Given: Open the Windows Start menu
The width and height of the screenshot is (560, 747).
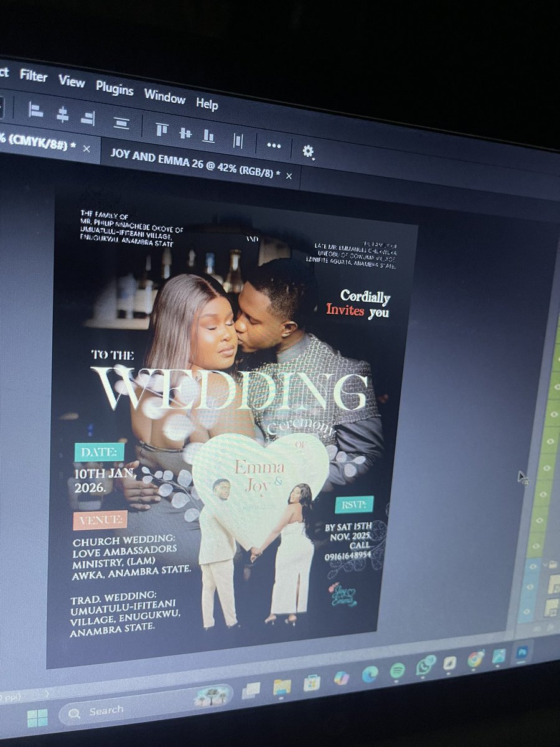Looking at the screenshot, I should 37,718.
